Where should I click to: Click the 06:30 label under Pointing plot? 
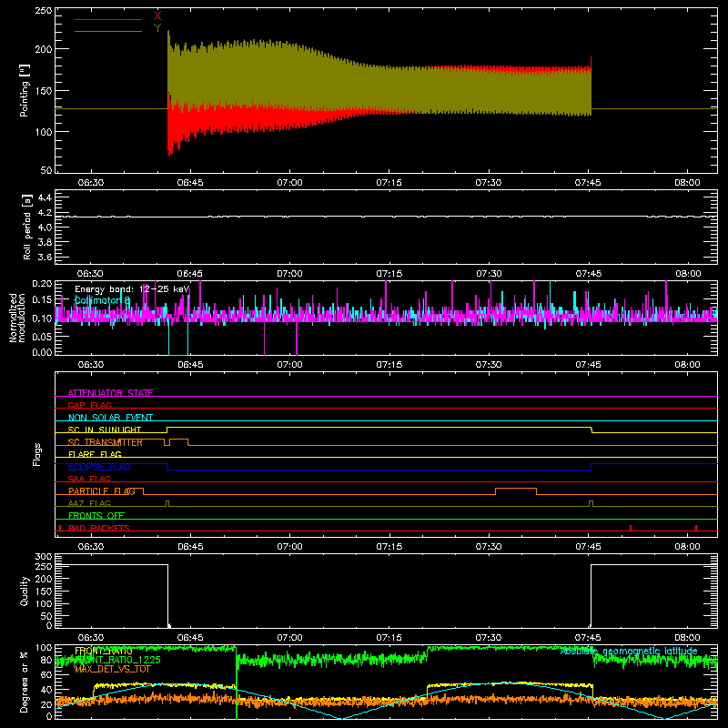point(90,183)
